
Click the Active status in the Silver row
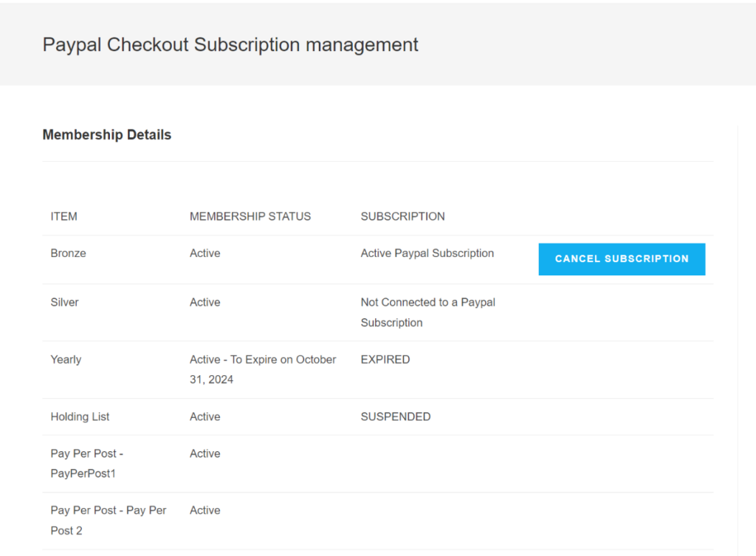click(205, 302)
